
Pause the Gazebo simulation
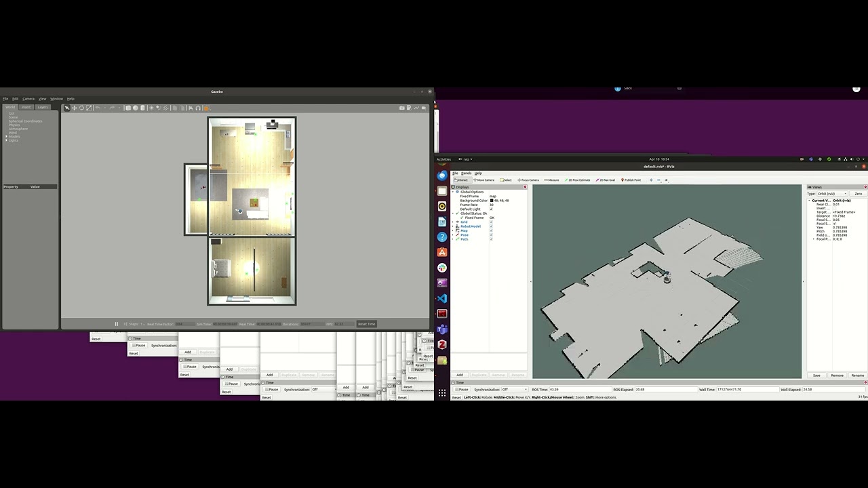(x=117, y=324)
